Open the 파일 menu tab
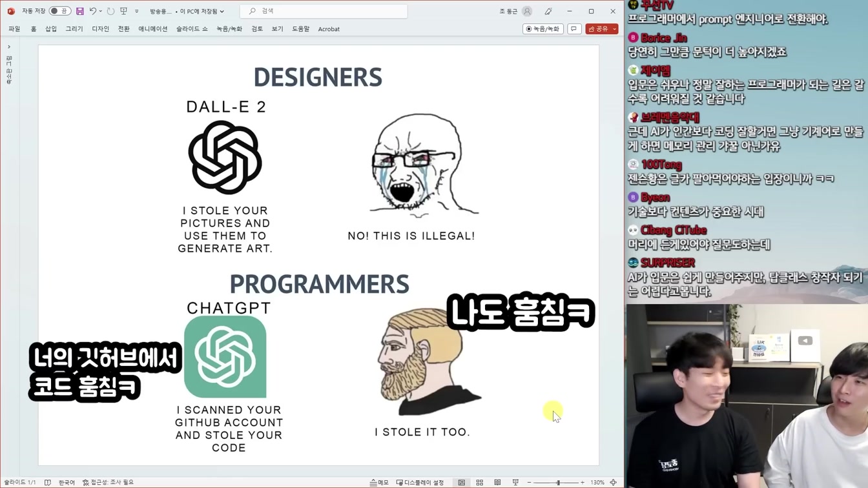Viewport: 868px width, 488px height. coord(14,29)
